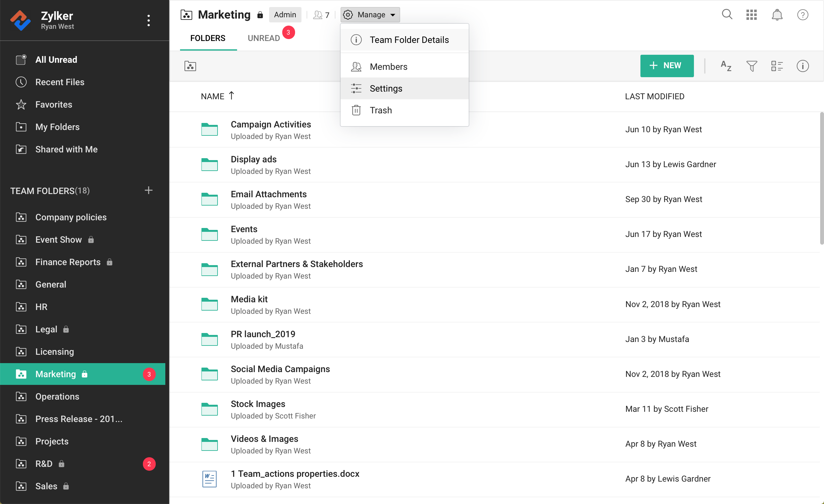Open the Finance Reports team folder
Screen dimensions: 824x504
tap(68, 262)
